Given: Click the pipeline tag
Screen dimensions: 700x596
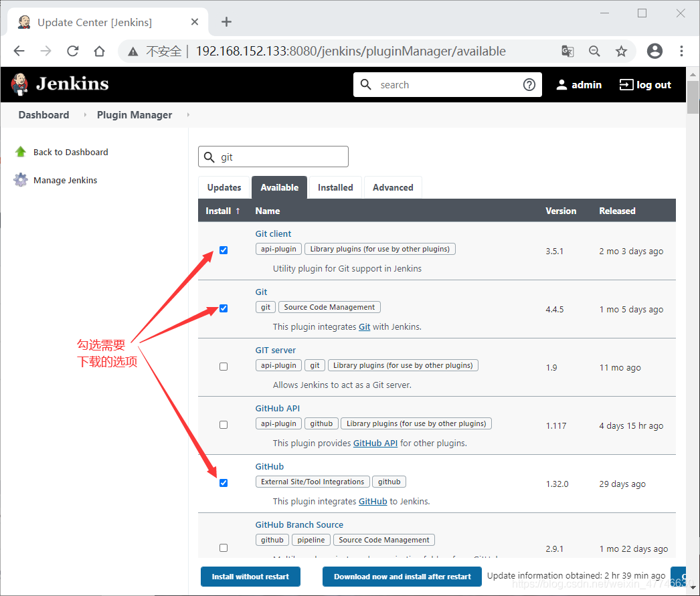Looking at the screenshot, I should pos(311,540).
